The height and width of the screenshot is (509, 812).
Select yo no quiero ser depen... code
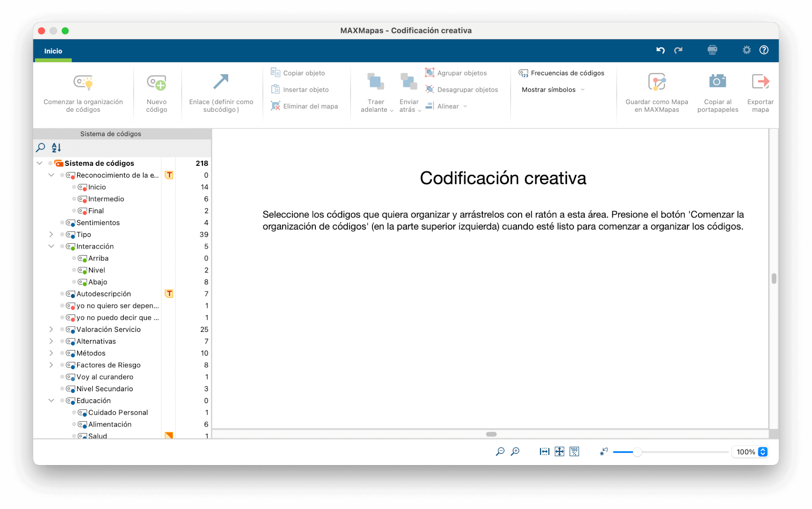click(118, 305)
